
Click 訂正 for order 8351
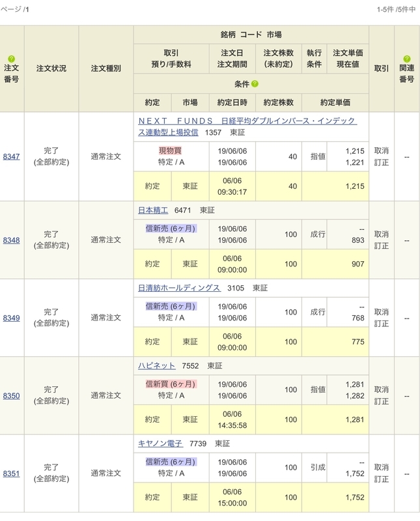tap(382, 479)
